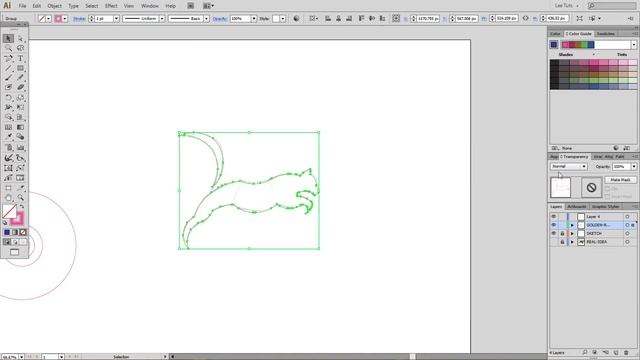Click the base color swatch in Color Guide
640x360 pixels.
click(x=554, y=45)
